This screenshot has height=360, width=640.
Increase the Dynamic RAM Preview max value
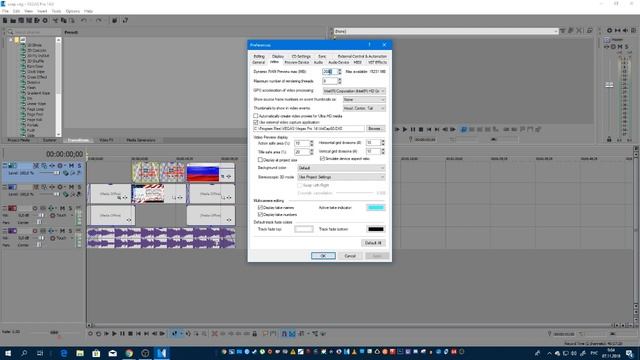click(340, 70)
